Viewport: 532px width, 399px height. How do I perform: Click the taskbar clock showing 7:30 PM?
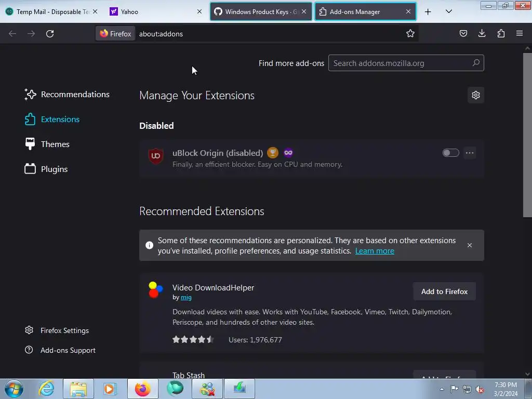tap(506, 389)
